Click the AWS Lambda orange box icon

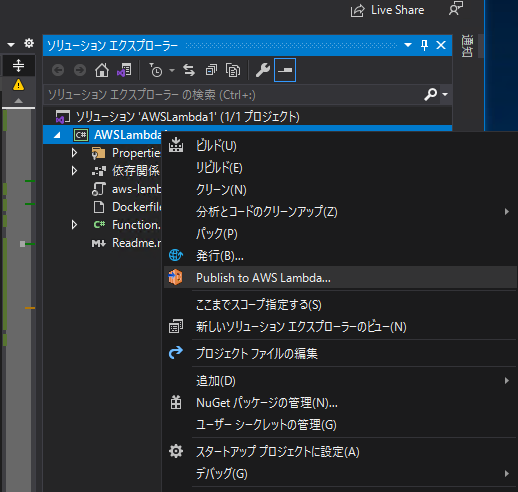point(175,277)
